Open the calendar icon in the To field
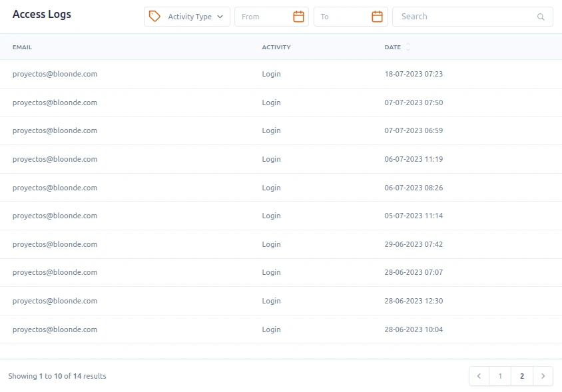Viewport: 562px width, 392px height. coord(377,16)
